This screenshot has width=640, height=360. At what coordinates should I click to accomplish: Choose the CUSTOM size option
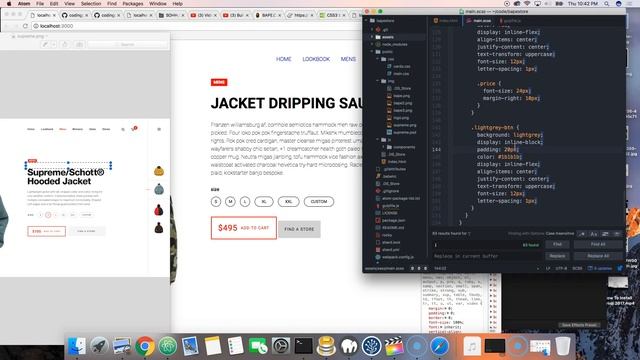319,202
